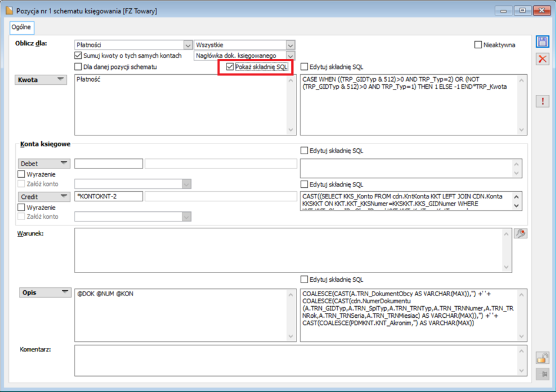Expand the Opis menu button
This screenshot has width=556, height=392.
[45, 293]
